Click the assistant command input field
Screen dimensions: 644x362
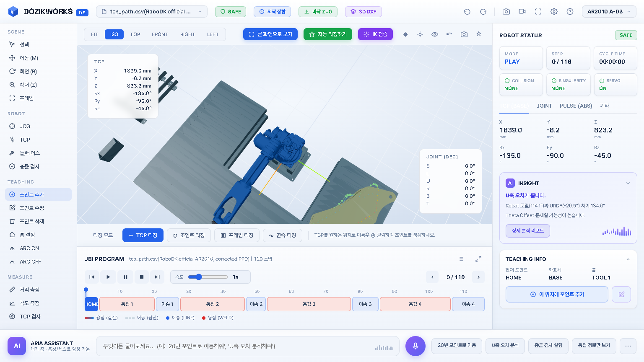(x=247, y=346)
